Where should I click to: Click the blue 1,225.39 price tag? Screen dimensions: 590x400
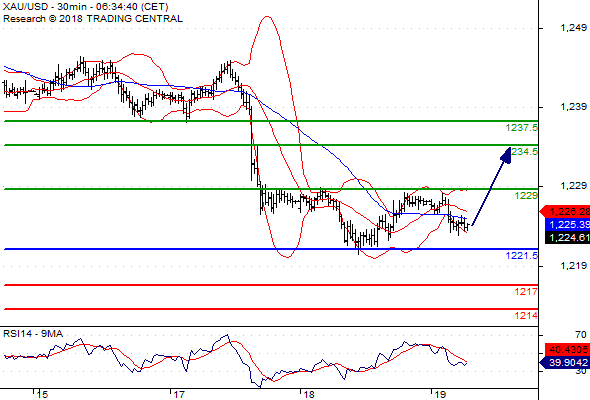tap(567, 225)
